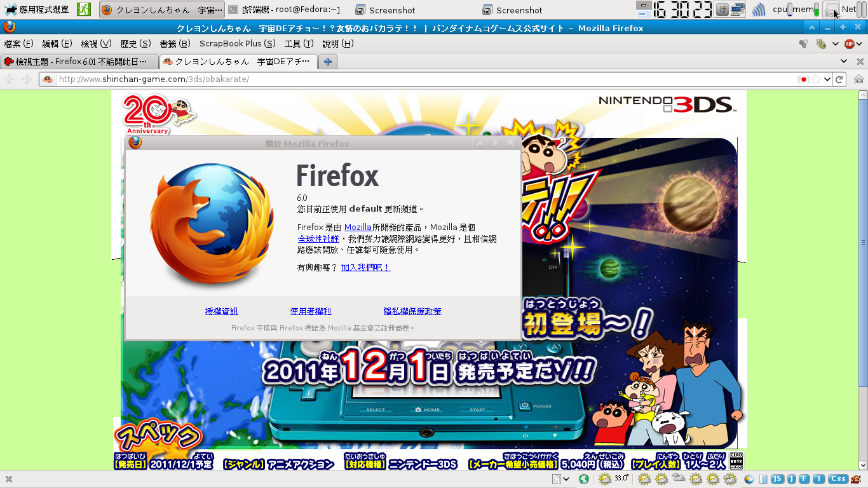
Task: Open the 說明 (H) menu
Action: [x=338, y=44]
